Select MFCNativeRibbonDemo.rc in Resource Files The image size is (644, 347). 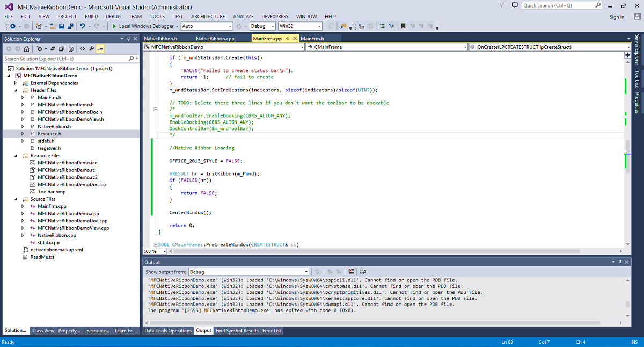coord(66,170)
